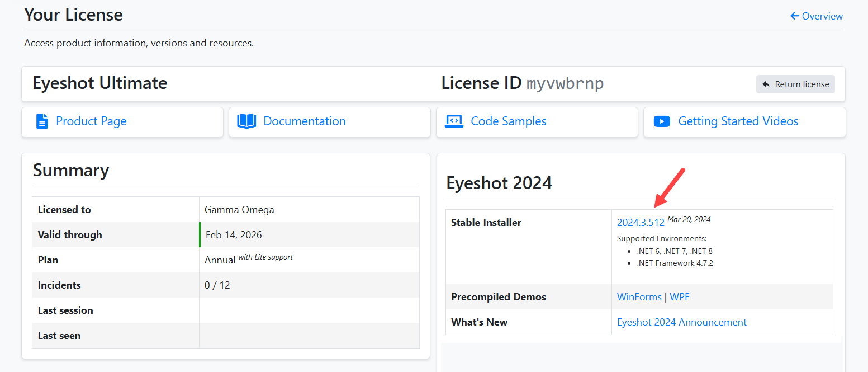
Task: Click the Precompiled Demos row label
Action: pos(499,297)
